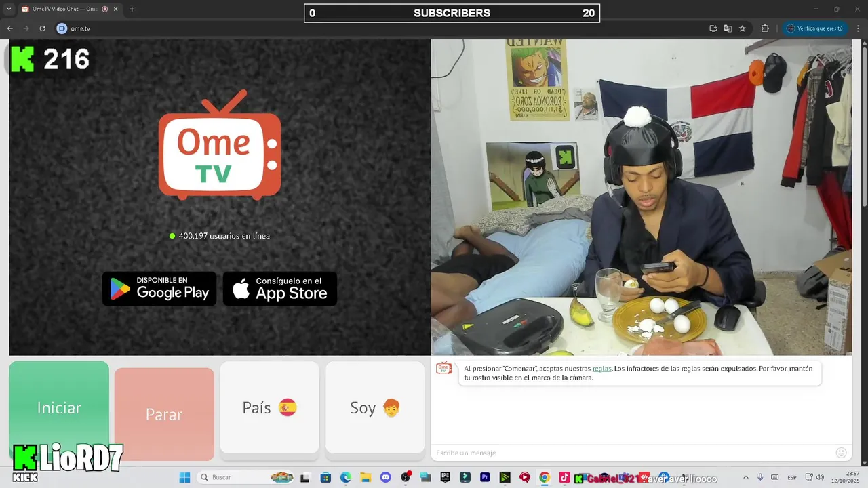The image size is (868, 488).
Task: Click the translate page icon
Action: click(728, 28)
